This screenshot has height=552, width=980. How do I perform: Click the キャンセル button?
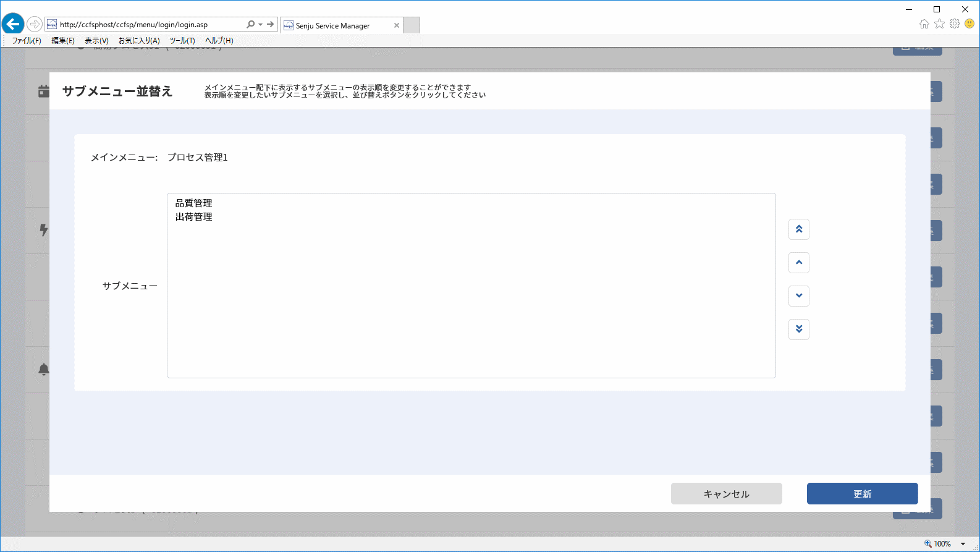click(x=727, y=494)
